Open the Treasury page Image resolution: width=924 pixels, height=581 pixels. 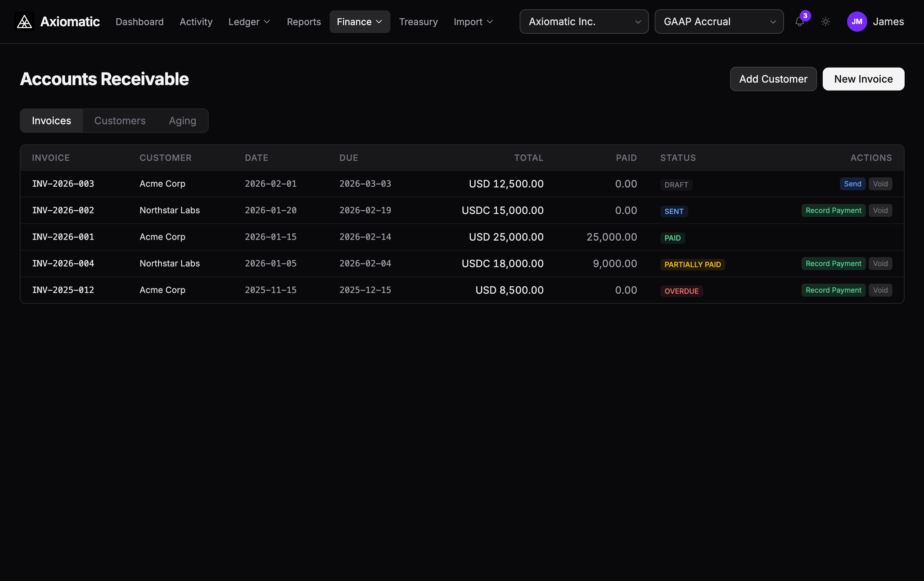click(418, 22)
